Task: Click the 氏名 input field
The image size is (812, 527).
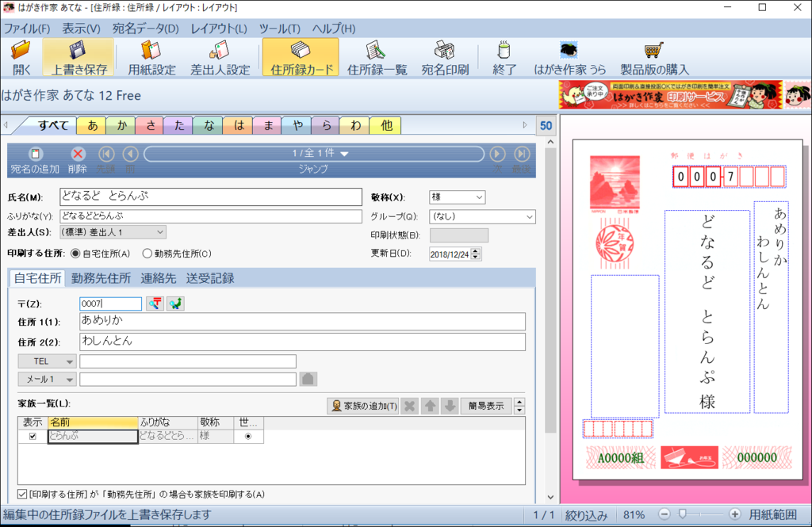Action: coord(211,197)
